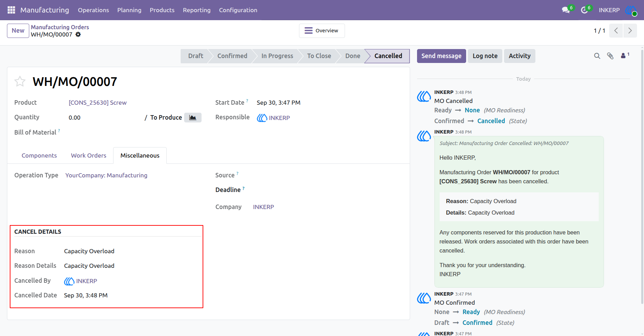
Task: Open the forecast chart icon button
Action: (x=193, y=118)
